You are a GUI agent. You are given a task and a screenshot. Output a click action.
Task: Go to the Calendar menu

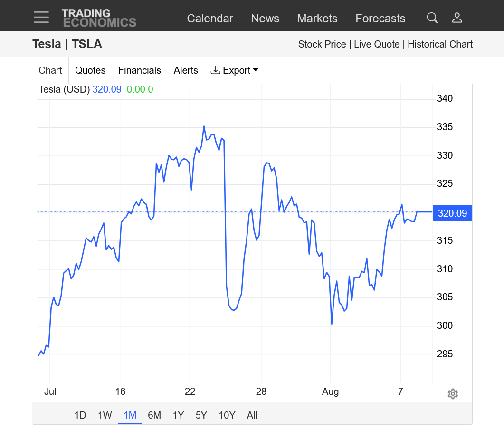pos(210,19)
